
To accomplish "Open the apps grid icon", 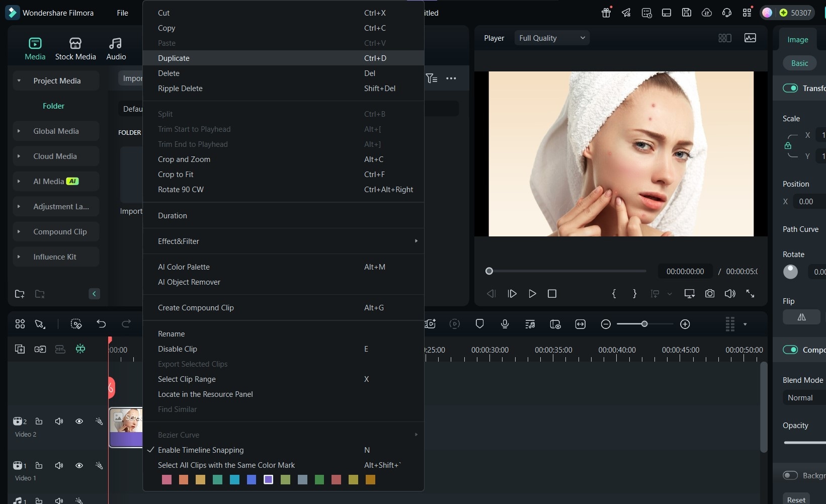I will pyautogui.click(x=747, y=13).
